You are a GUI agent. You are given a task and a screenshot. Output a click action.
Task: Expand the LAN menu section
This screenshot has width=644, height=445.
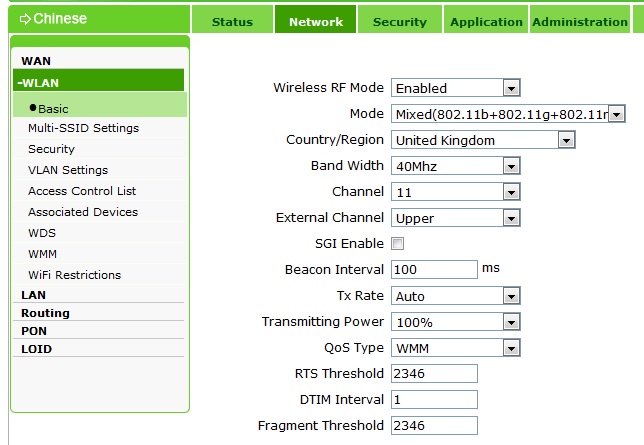[x=34, y=295]
